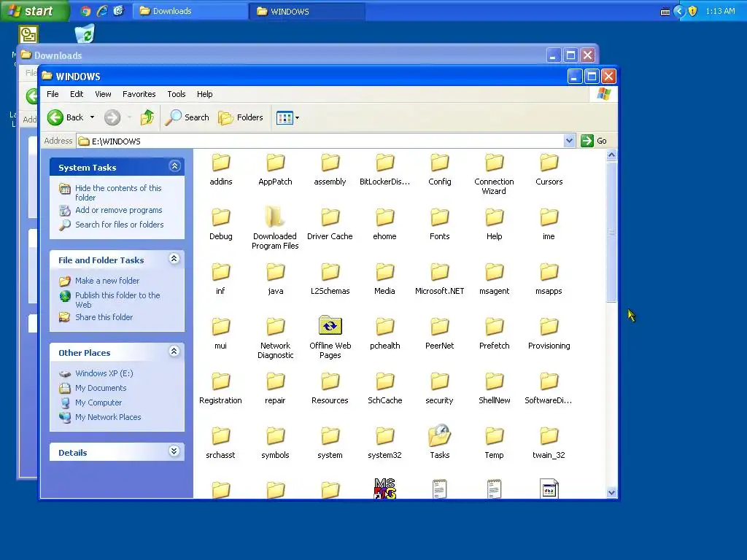This screenshot has width=747, height=560.
Task: Select the Connection Wizard folder
Action: coord(494,174)
